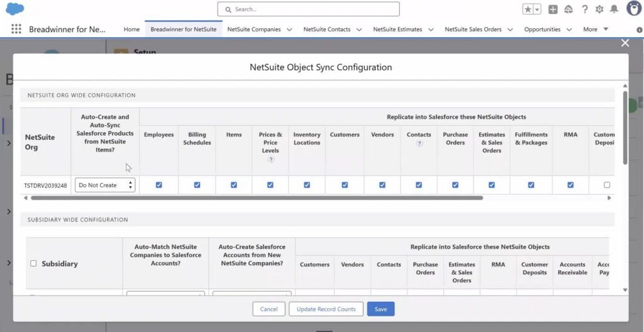644x332 pixels.
Task: Open the Do Not Create select box
Action: pyautogui.click(x=105, y=185)
